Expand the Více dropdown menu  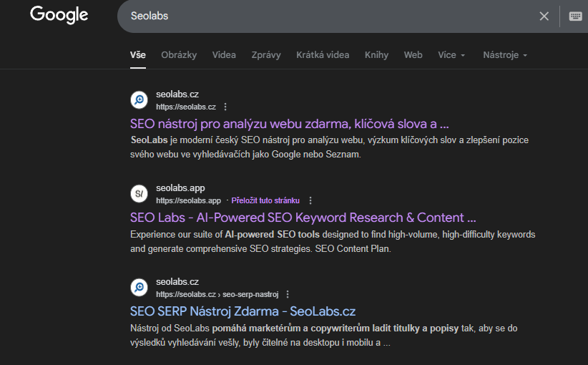point(451,55)
